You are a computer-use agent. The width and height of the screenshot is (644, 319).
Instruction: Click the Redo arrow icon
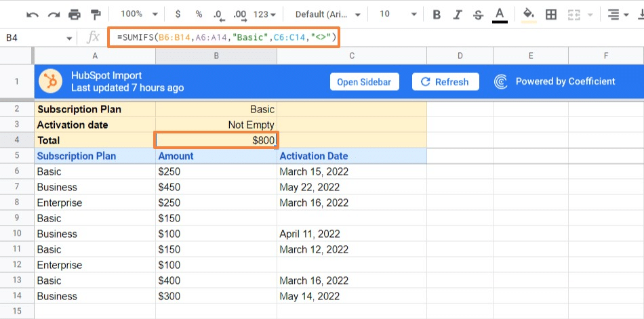tap(54, 14)
